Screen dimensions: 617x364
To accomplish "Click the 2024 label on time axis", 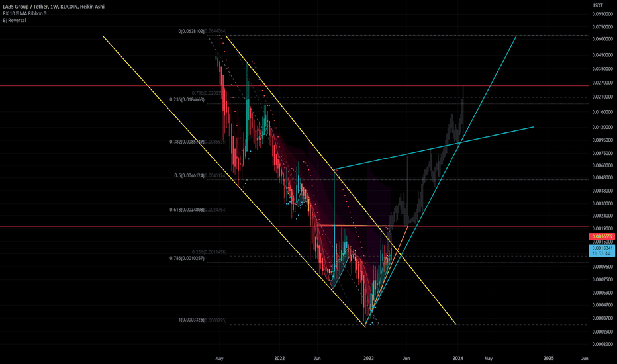I will (x=457, y=359).
